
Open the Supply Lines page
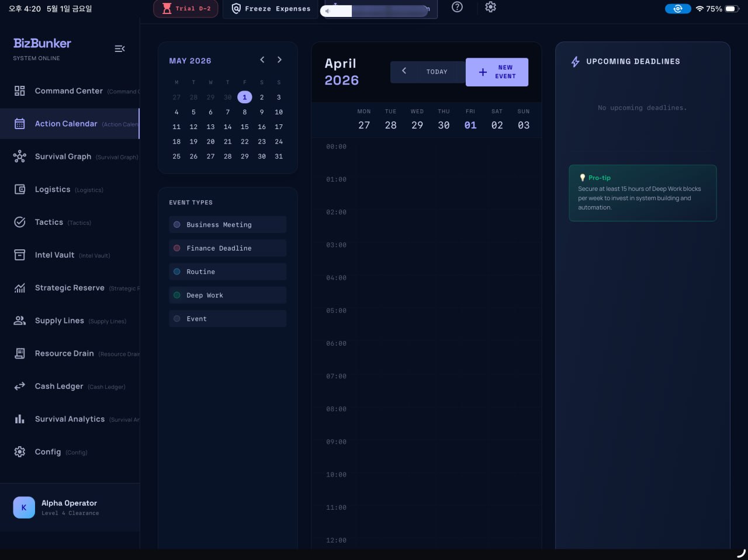[70, 321]
